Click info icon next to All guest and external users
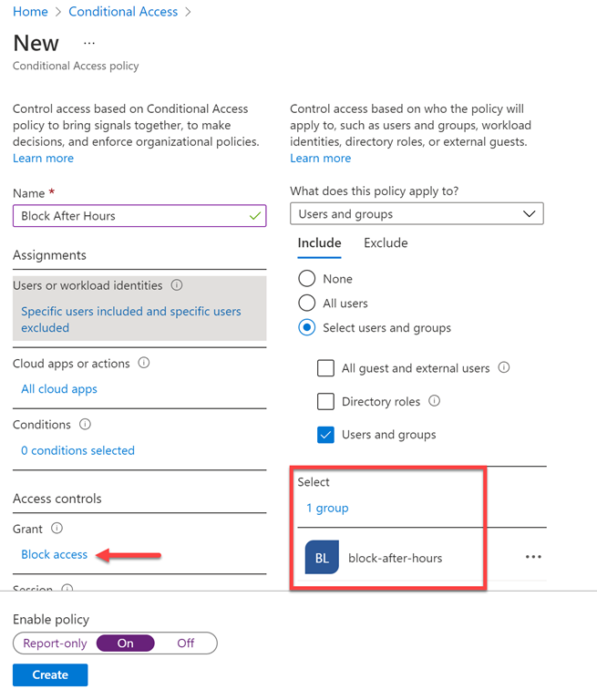This screenshot has width=597, height=700. pyautogui.click(x=504, y=368)
